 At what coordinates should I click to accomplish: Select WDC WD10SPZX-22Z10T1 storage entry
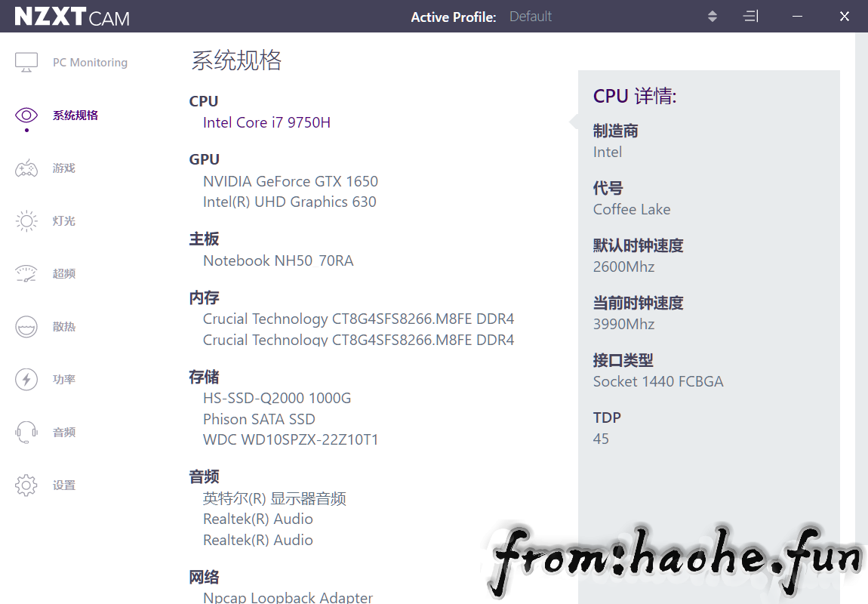point(290,440)
